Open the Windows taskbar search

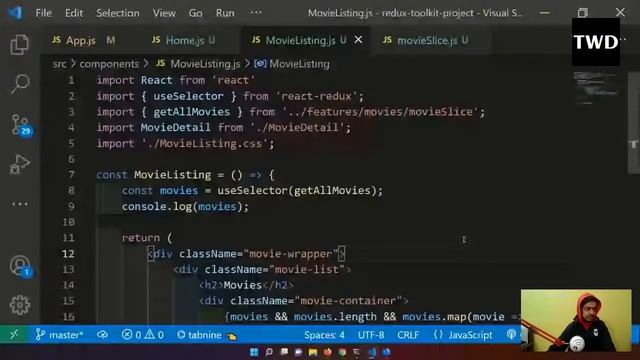269,352
